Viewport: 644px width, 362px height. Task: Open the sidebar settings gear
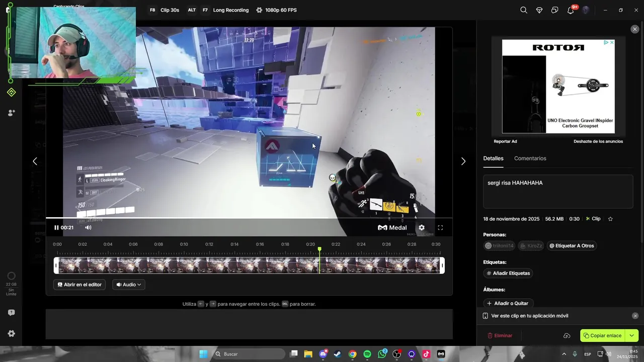click(11, 333)
